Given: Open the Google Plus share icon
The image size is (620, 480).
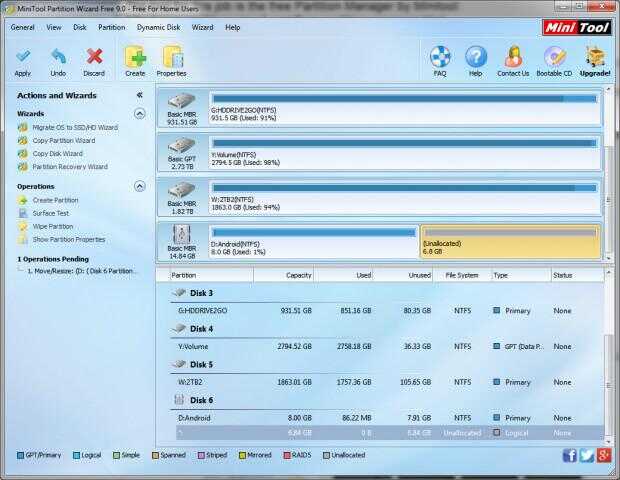Looking at the screenshot, I should click(604, 455).
